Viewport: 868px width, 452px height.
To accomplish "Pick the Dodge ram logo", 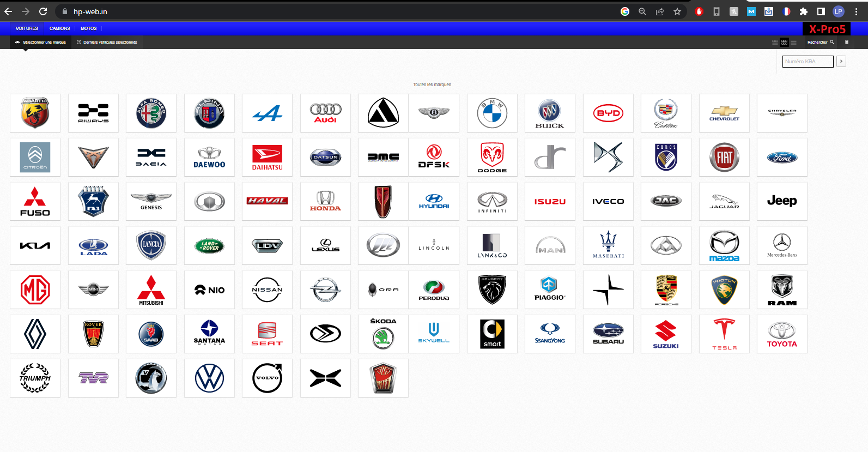I will (x=492, y=157).
